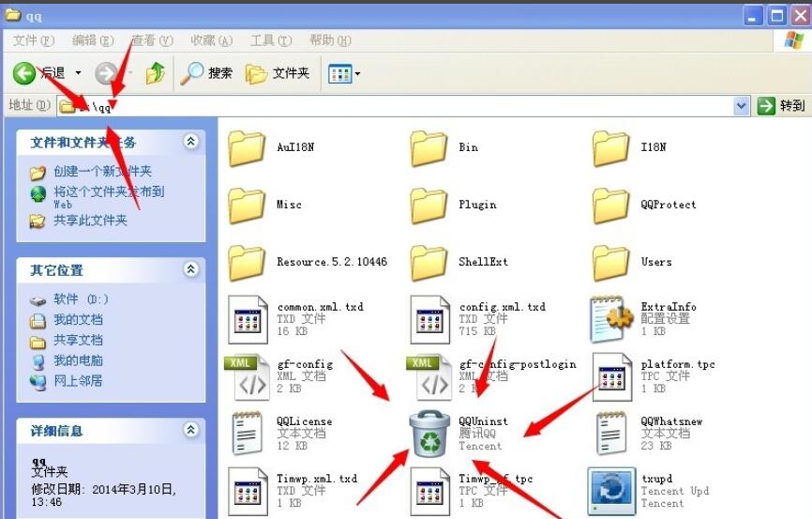The image size is (812, 519).
Task: Toggle the Folders (文件夹) pane button
Action: [278, 73]
